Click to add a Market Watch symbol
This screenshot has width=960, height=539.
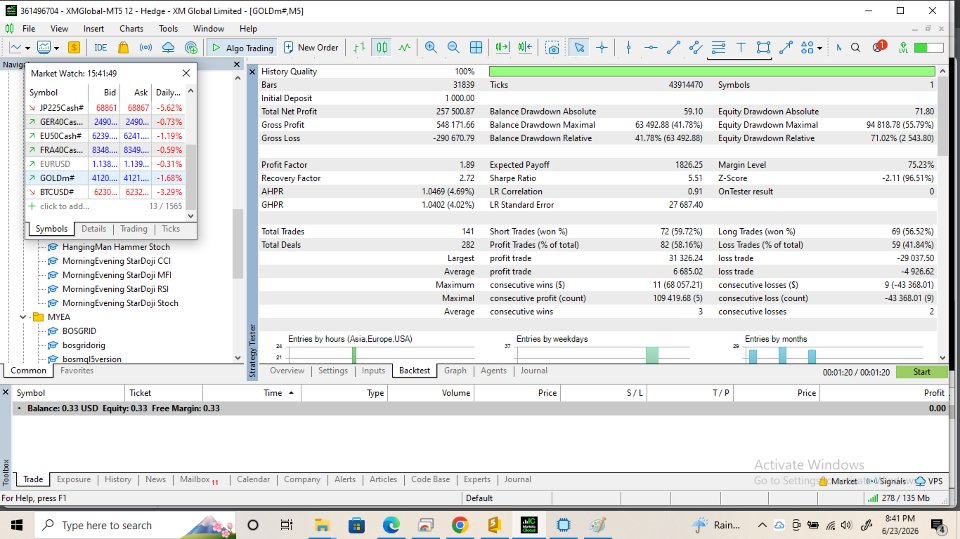64,206
